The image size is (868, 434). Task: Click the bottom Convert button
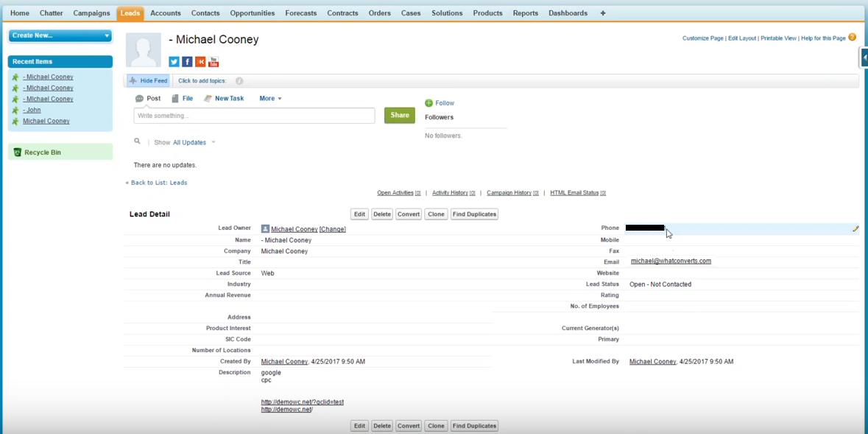click(x=409, y=426)
